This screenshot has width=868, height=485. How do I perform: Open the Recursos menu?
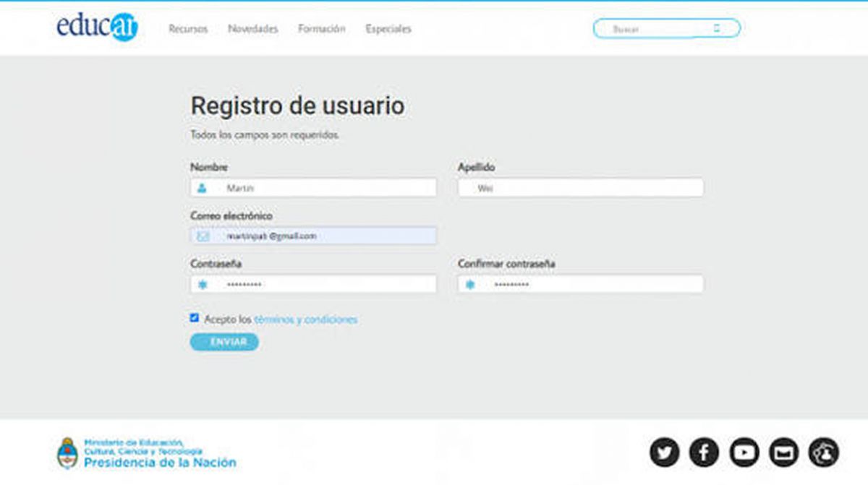(188, 29)
